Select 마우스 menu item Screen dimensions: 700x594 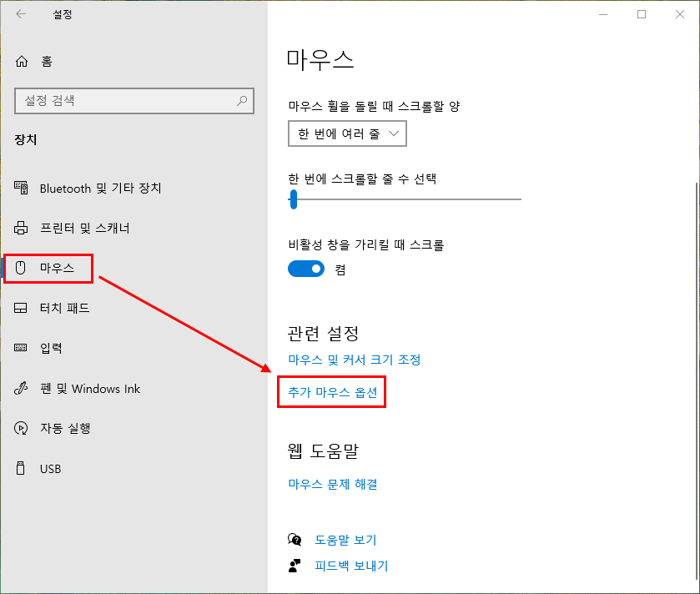pos(57,268)
